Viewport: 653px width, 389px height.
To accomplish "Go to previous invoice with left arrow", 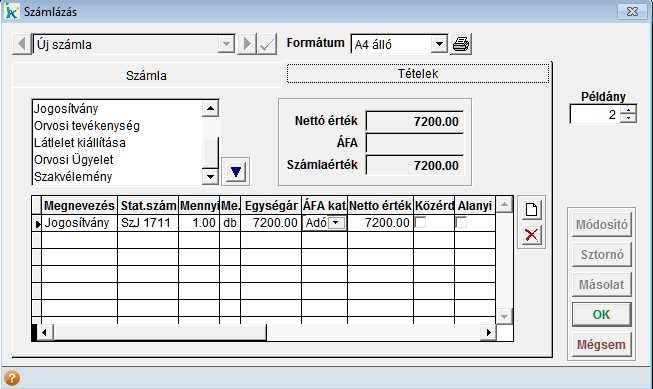I will click(22, 44).
